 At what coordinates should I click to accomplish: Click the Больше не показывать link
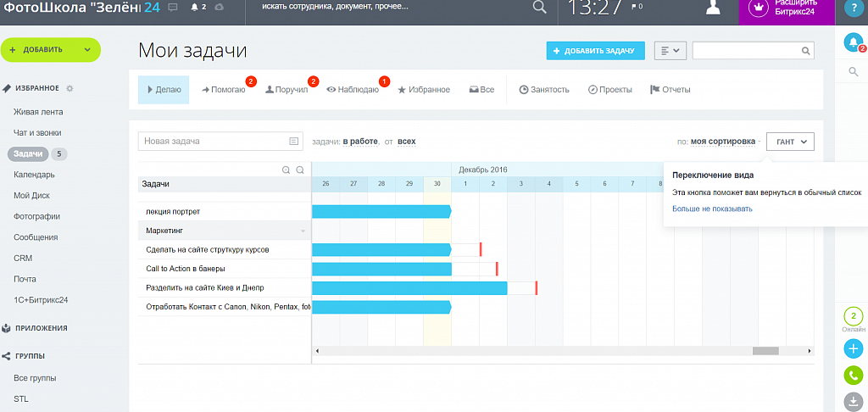712,209
